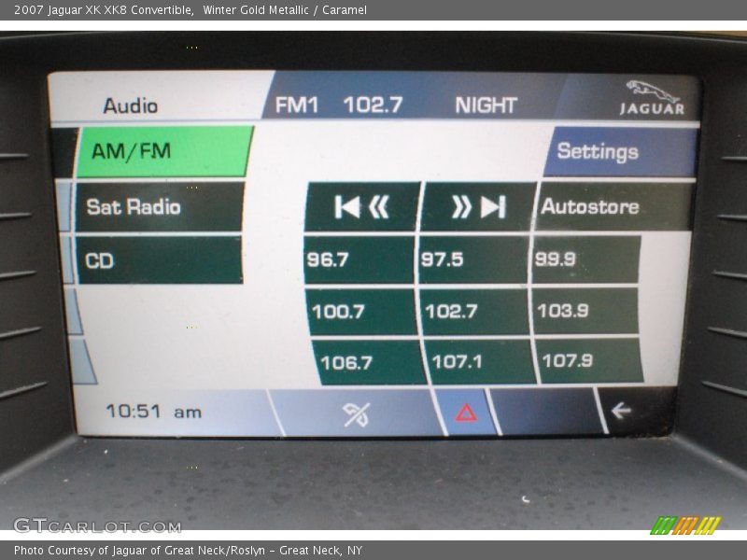The image size is (747, 560).
Task: Tap the NIGHT station name
Action: pos(486,105)
